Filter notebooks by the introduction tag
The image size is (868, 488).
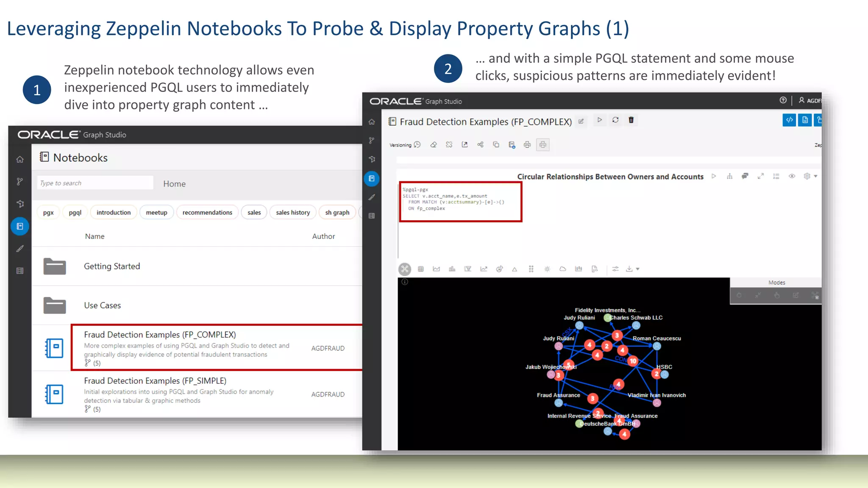(114, 212)
